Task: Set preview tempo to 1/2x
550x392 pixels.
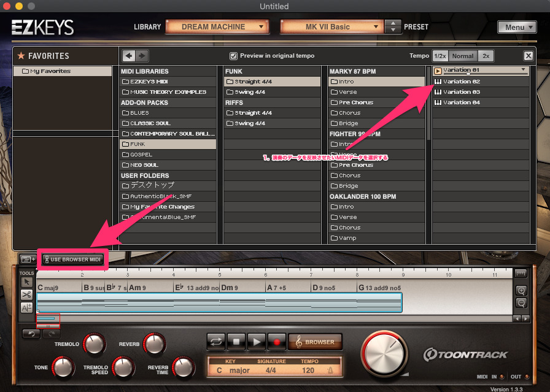Action: coord(440,56)
